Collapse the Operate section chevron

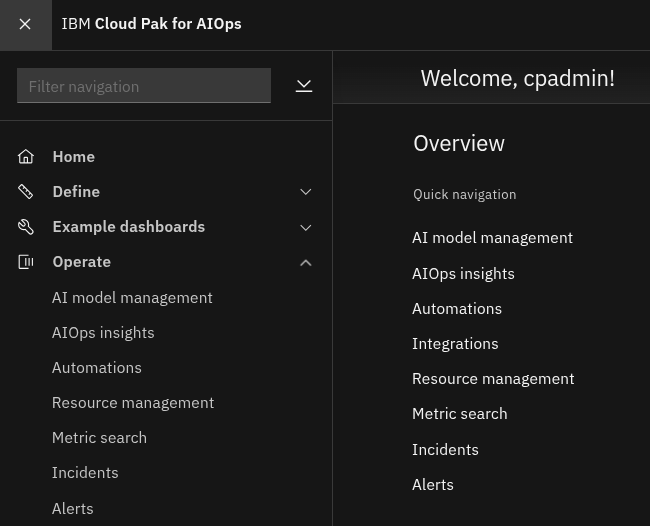click(306, 262)
